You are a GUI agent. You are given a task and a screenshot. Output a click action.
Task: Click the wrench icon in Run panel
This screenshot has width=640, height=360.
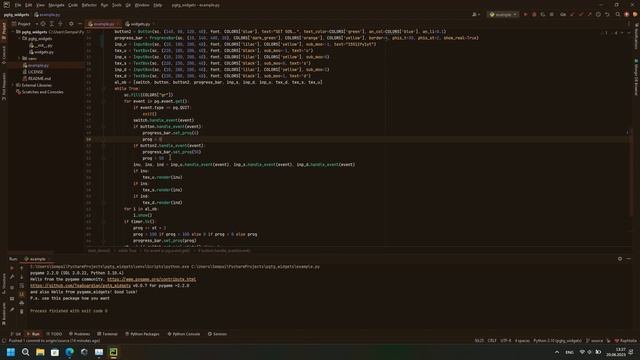click(x=12, y=277)
